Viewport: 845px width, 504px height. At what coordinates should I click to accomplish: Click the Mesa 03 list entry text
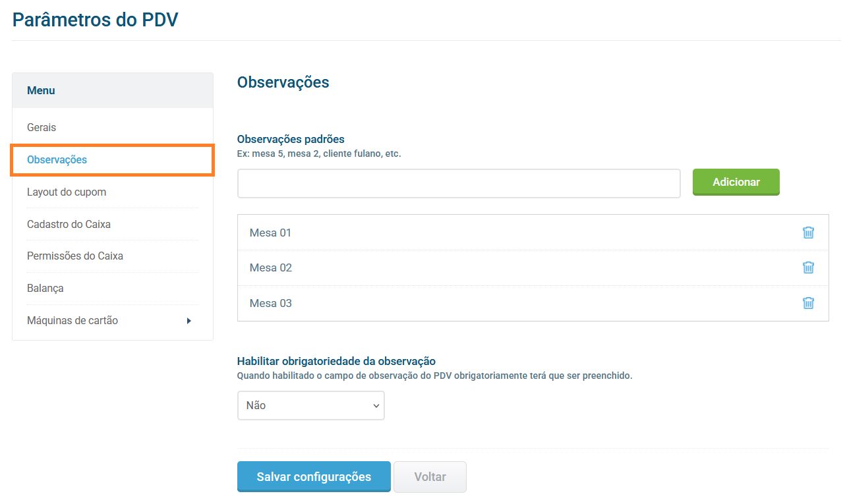(x=270, y=303)
